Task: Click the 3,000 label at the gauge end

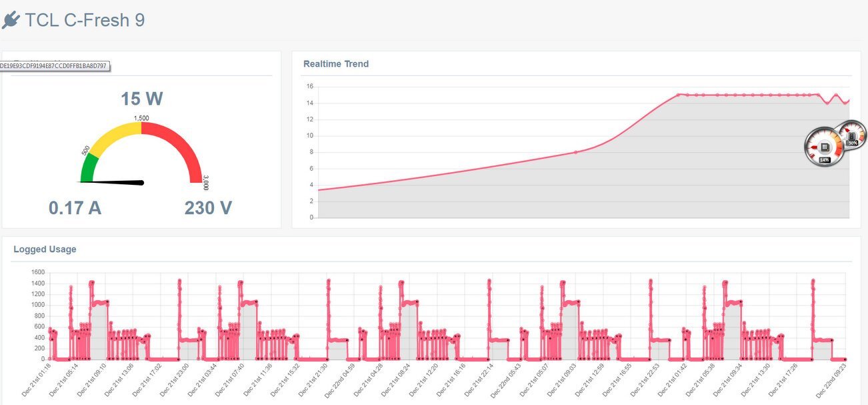Action: click(x=206, y=183)
